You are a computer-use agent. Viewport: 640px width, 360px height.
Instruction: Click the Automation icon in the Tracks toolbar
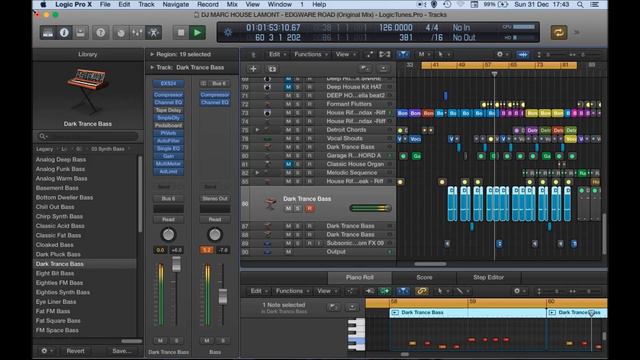pyautogui.click(x=369, y=54)
